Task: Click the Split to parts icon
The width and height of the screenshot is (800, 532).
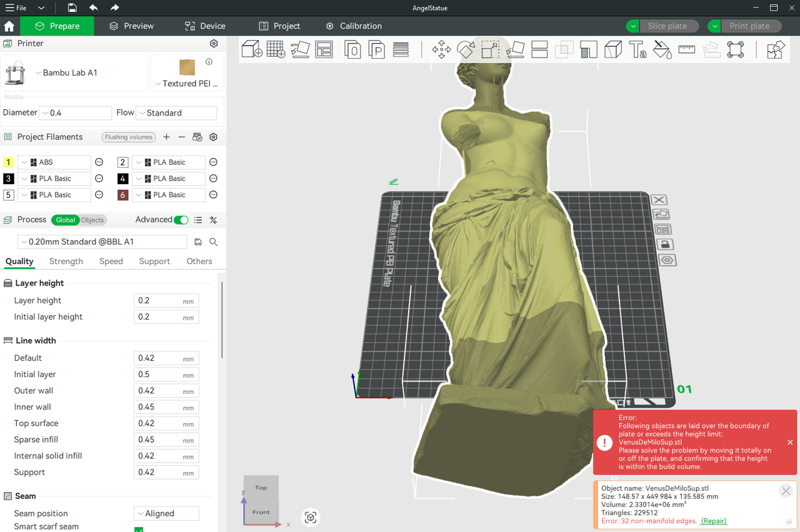Action: [377, 49]
